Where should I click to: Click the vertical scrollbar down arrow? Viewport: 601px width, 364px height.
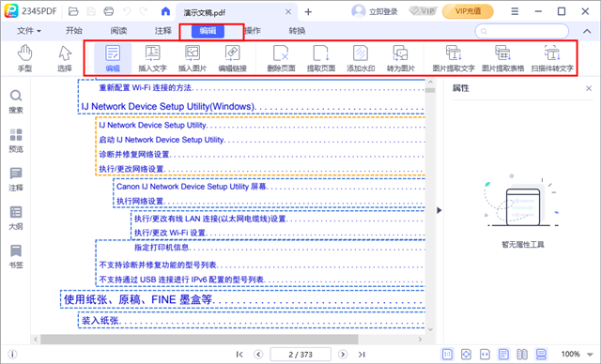coord(430,329)
